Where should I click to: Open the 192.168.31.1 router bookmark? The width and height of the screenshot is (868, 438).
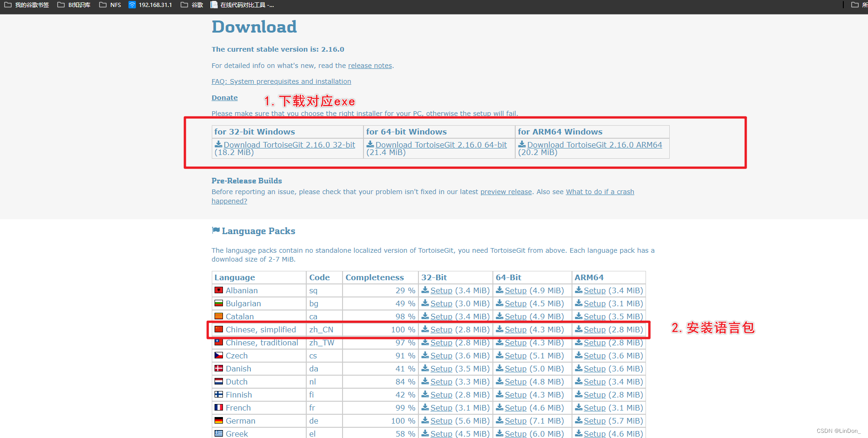(150, 5)
